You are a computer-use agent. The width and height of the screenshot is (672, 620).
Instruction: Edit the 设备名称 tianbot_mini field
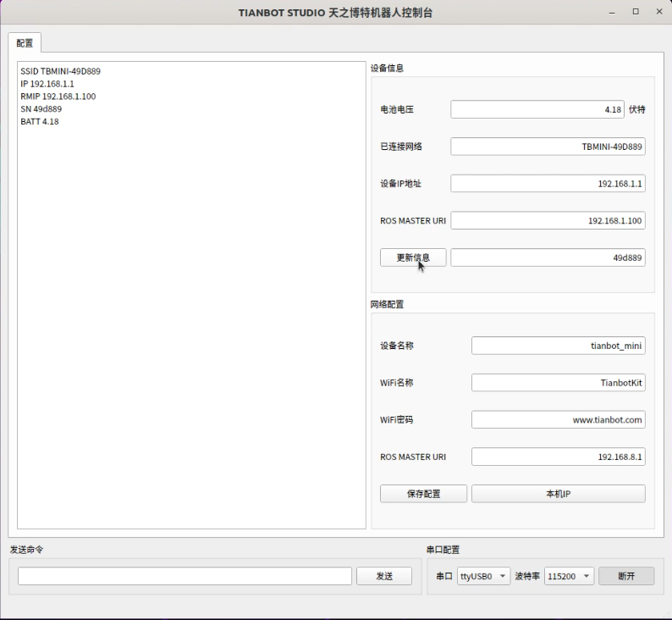pos(558,346)
